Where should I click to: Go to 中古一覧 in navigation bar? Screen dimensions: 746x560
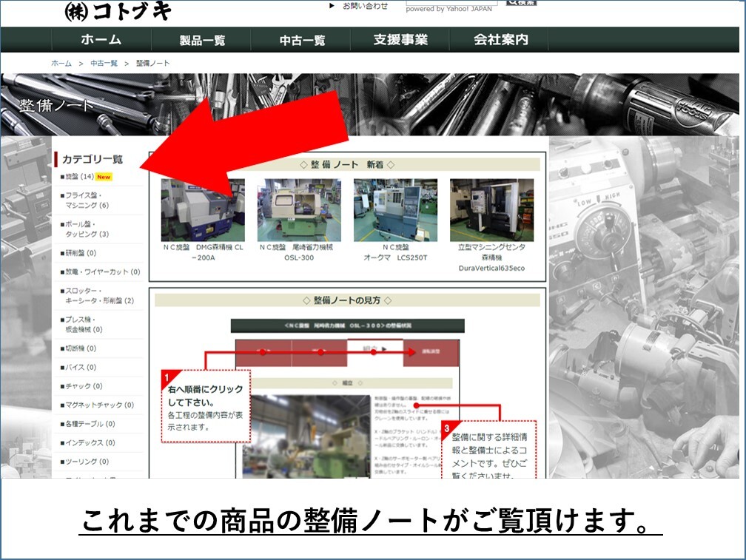tap(302, 40)
